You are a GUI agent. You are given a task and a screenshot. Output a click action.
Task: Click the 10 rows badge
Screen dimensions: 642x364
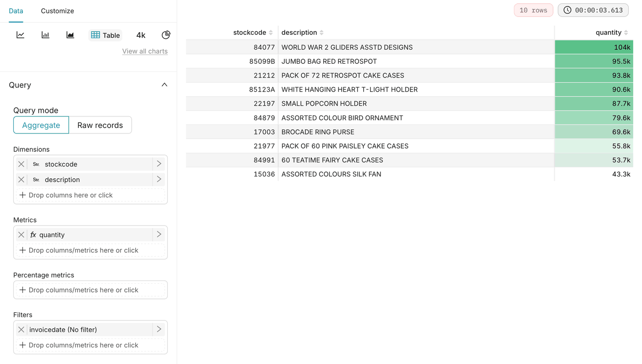point(533,10)
